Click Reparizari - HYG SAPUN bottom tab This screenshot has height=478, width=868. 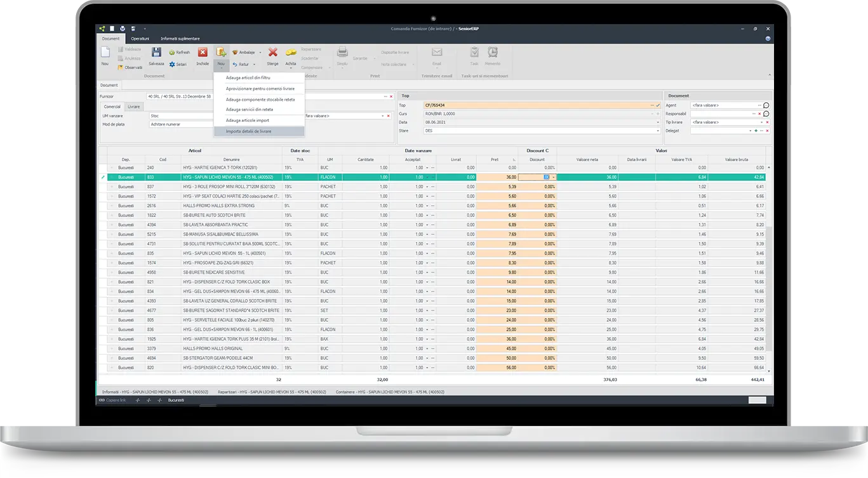272,392
